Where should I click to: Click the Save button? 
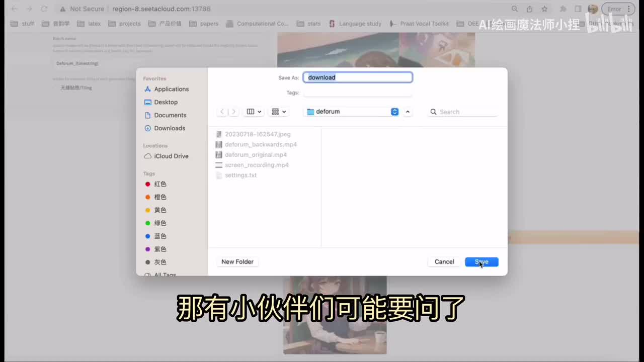click(481, 261)
